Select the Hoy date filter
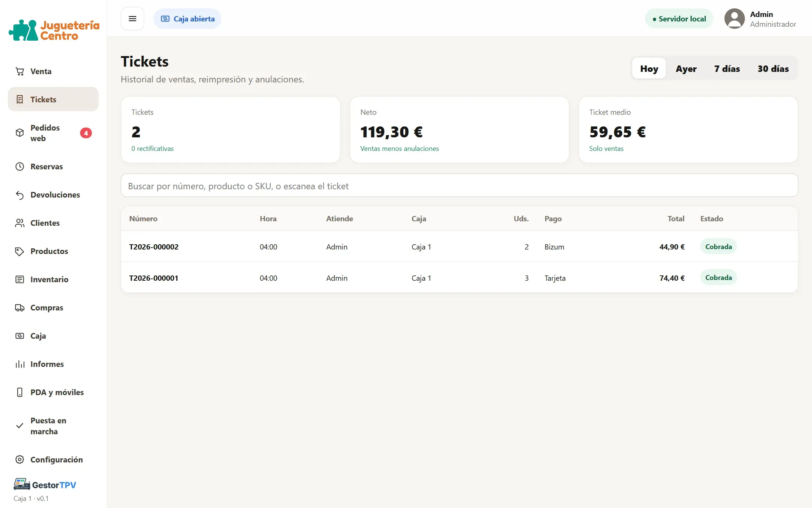Image resolution: width=812 pixels, height=508 pixels. [x=649, y=68]
